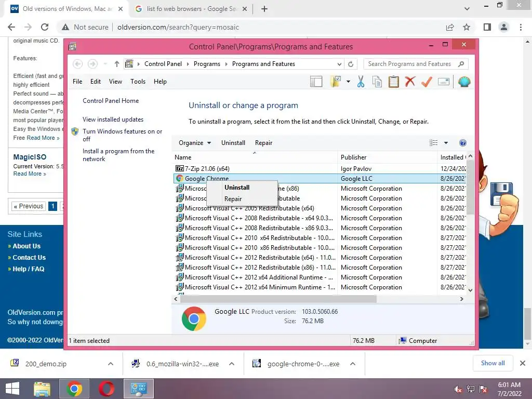
Task: Click the Search Programs and Features field
Action: [x=409, y=64]
